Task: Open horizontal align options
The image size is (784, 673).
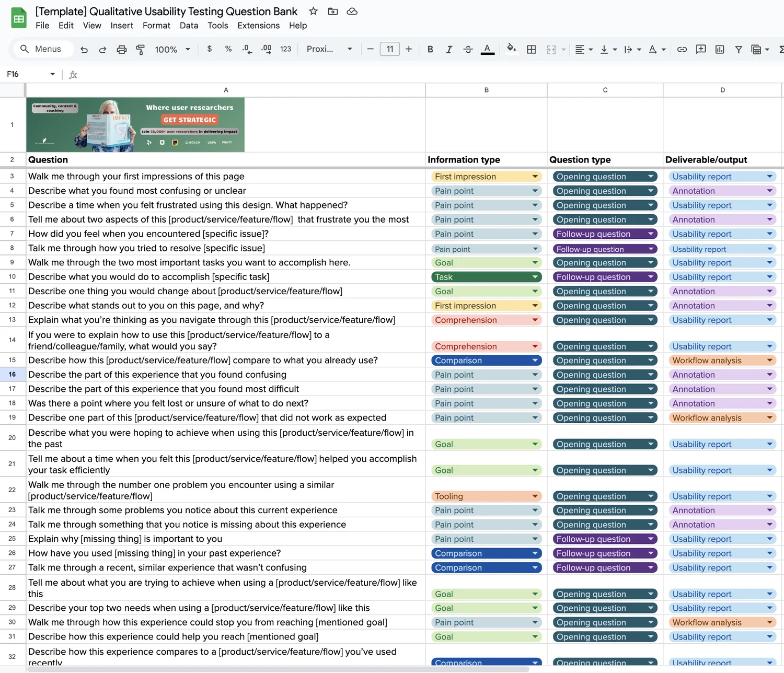Action: (584, 49)
